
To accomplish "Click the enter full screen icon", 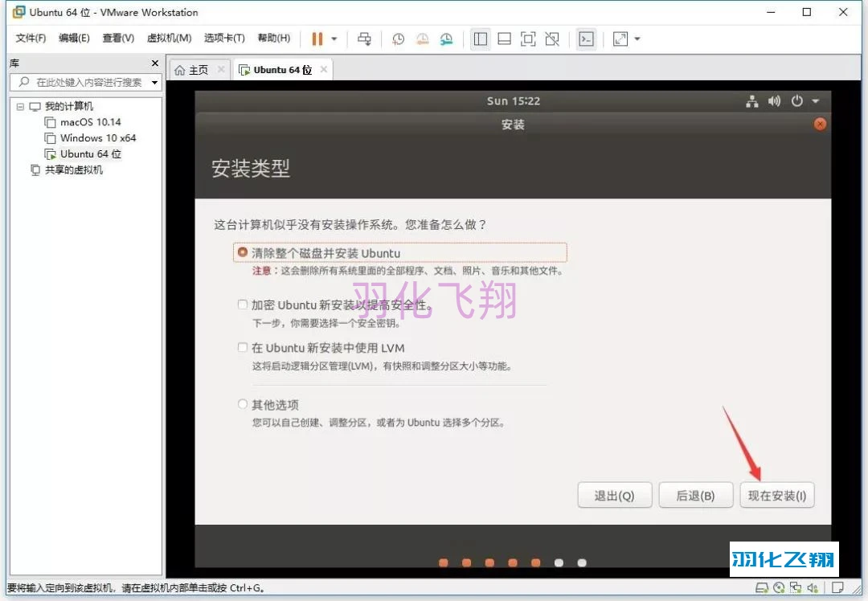I will [x=528, y=39].
